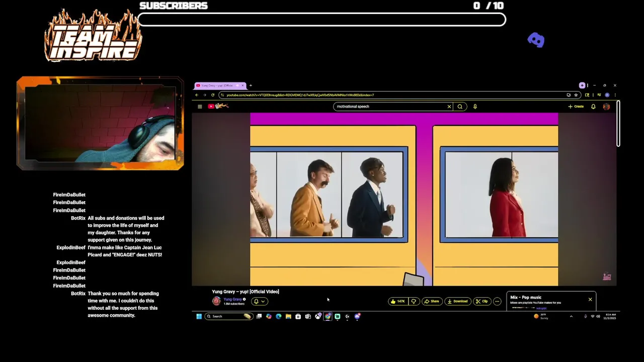Show hidden system tray icons chevron
This screenshot has width=644, height=362.
(571, 316)
